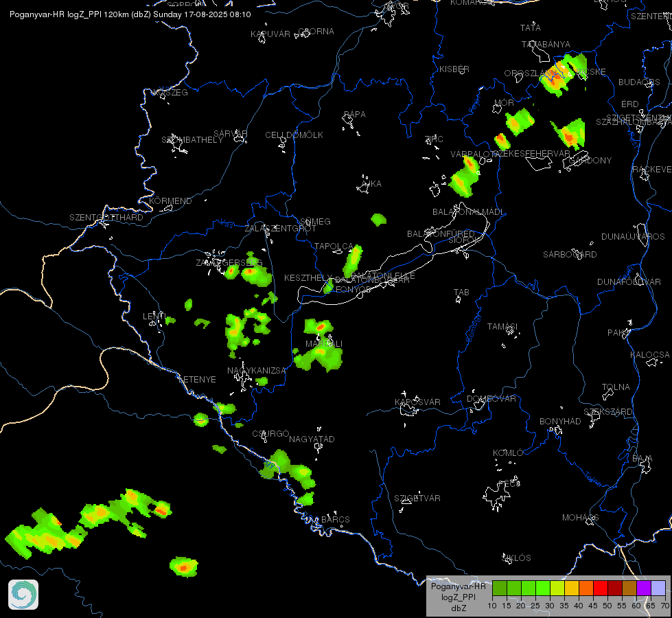Click the BICSKE city label
672x618 pixels.
pyautogui.click(x=591, y=72)
